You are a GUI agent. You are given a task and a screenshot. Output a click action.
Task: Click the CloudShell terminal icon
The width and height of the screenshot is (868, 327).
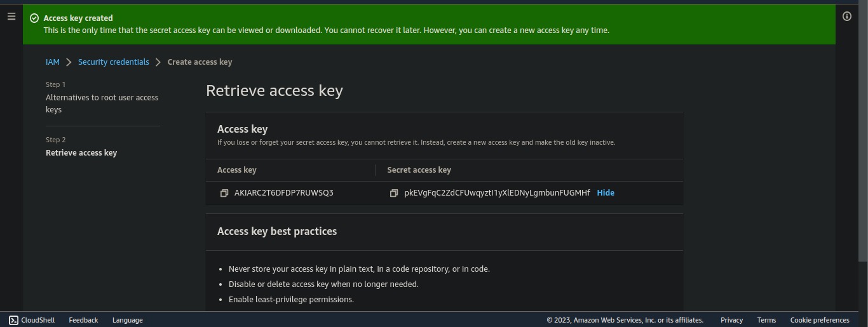pyautogui.click(x=13, y=320)
